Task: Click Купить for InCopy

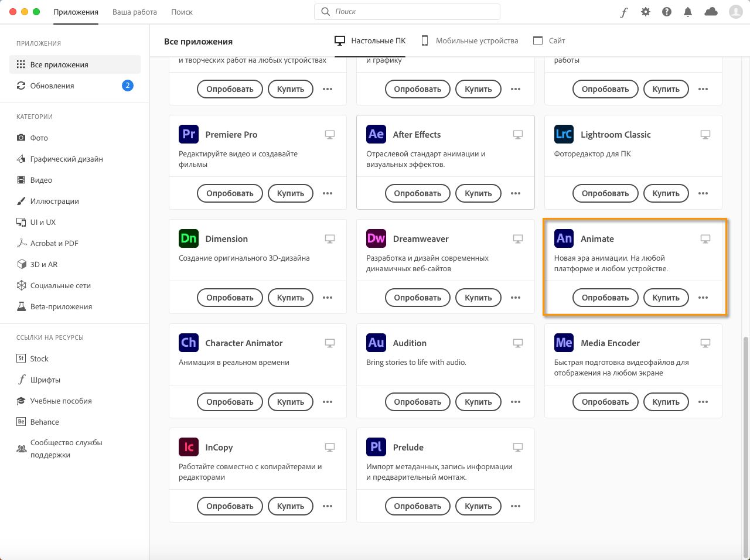Action: [x=291, y=506]
